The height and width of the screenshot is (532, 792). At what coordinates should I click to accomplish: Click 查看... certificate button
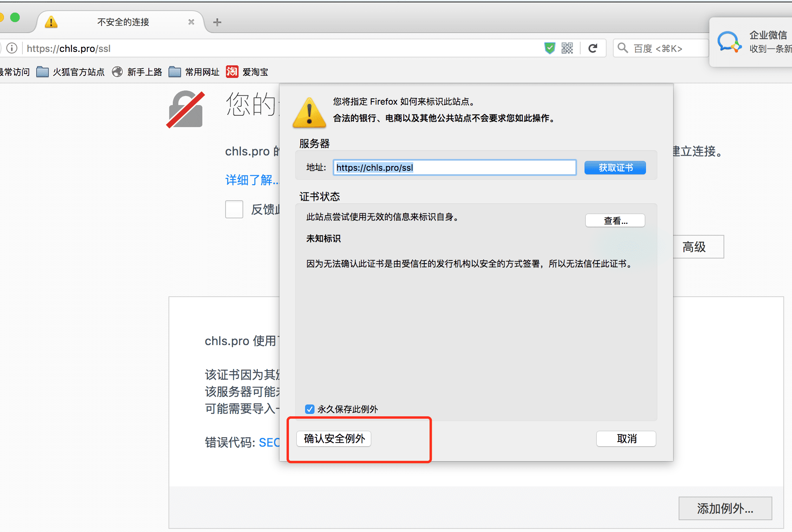pyautogui.click(x=615, y=221)
